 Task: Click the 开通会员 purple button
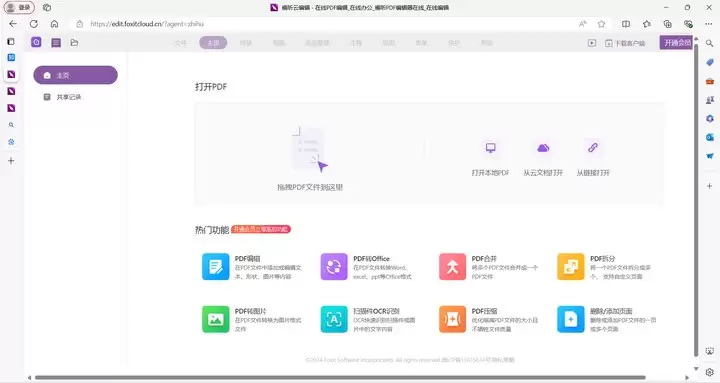click(x=676, y=43)
